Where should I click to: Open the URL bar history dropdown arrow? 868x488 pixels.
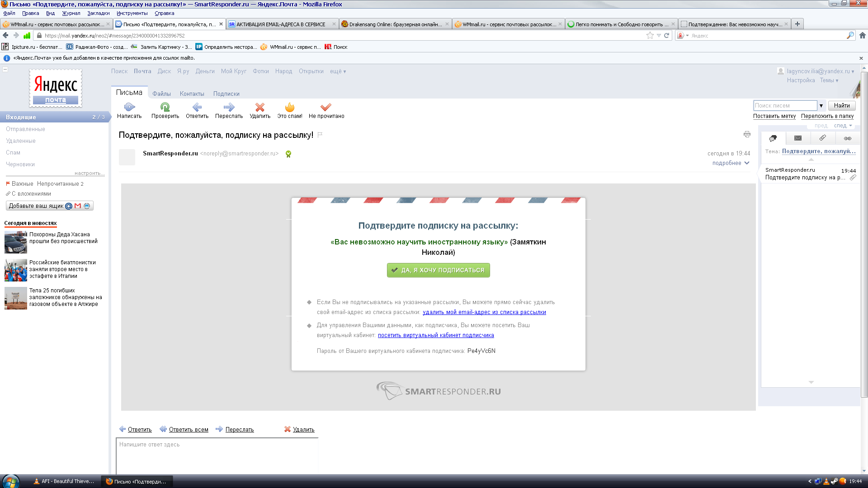[x=659, y=35]
